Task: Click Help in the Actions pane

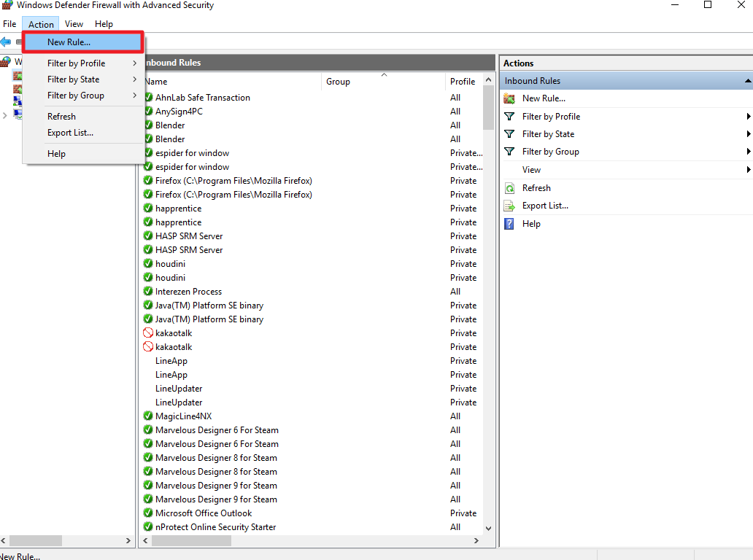Action: coord(531,224)
